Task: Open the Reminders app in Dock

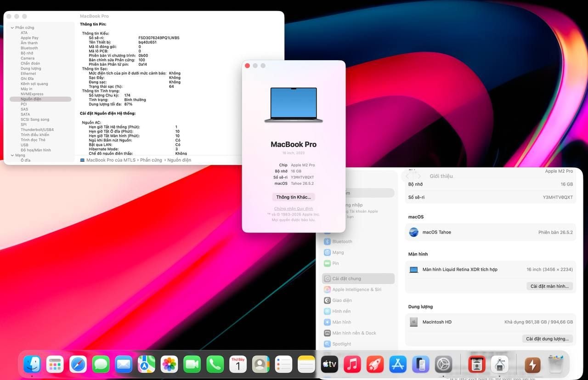Action: tap(283, 364)
